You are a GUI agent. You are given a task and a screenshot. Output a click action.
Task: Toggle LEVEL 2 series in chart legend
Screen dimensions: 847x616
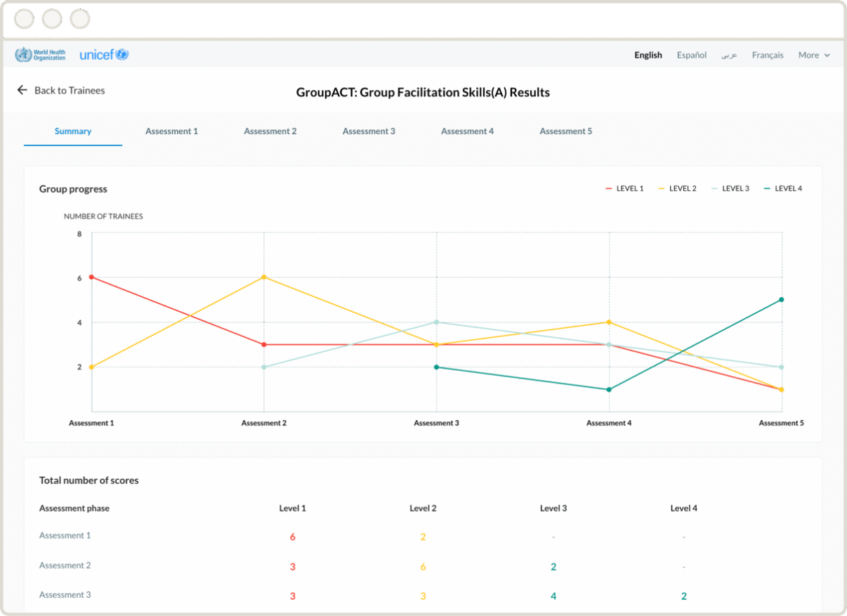coord(681,188)
